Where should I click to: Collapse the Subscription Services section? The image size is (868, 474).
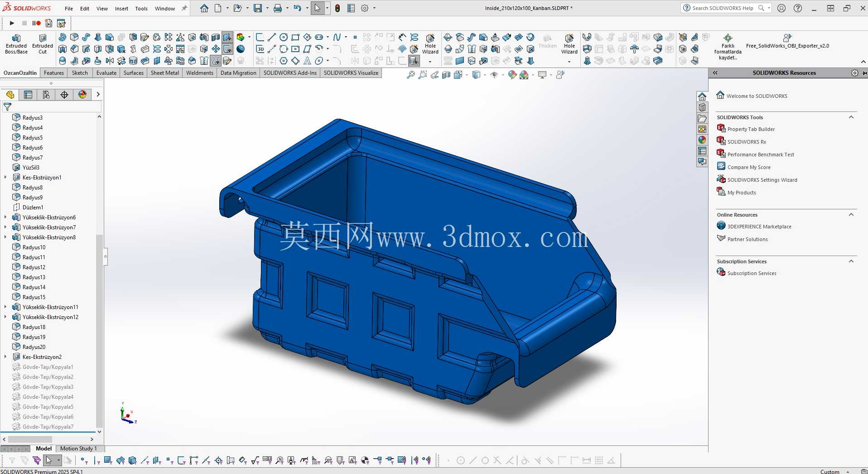coord(851,261)
